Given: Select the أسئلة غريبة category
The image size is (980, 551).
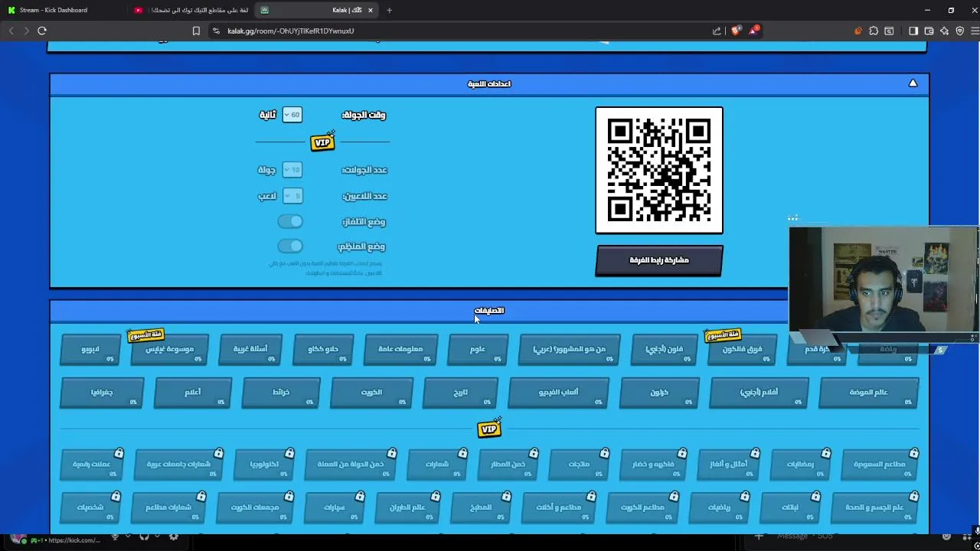Looking at the screenshot, I should (x=250, y=350).
